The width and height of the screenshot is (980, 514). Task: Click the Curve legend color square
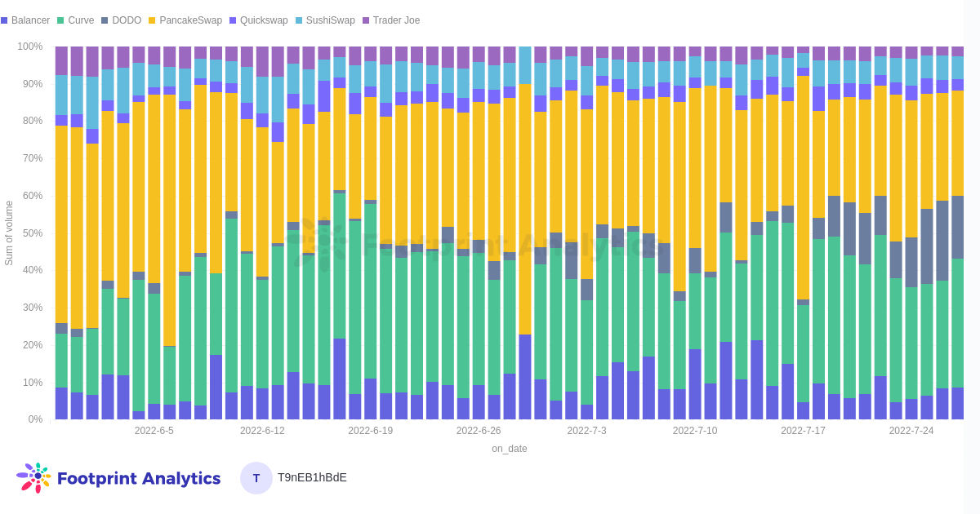[60, 20]
